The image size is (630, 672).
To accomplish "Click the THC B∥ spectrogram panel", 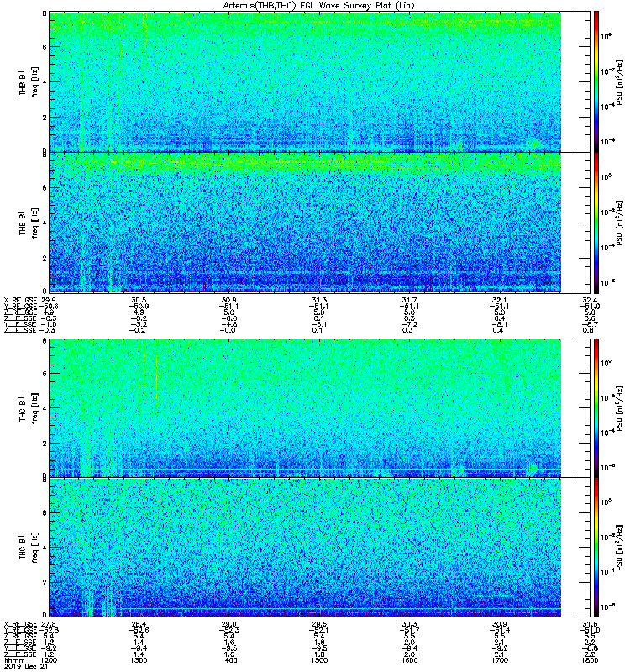I will point(320,548).
